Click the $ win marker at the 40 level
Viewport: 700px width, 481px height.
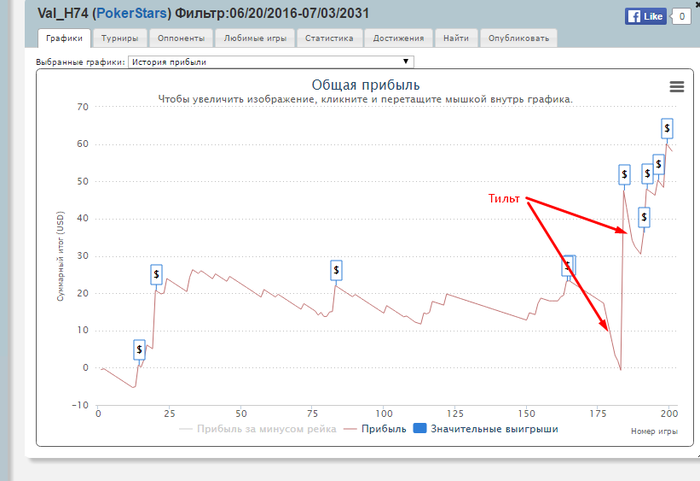(x=644, y=217)
